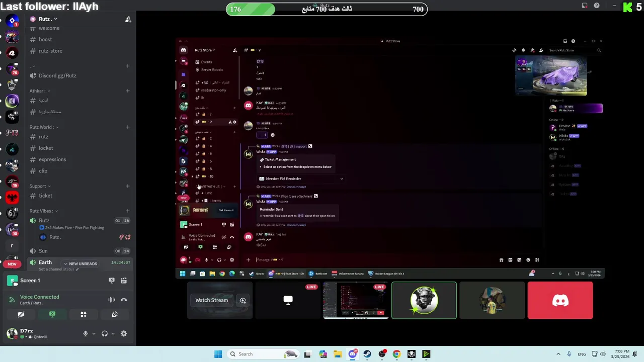Open the ENG language switcher

click(582, 354)
